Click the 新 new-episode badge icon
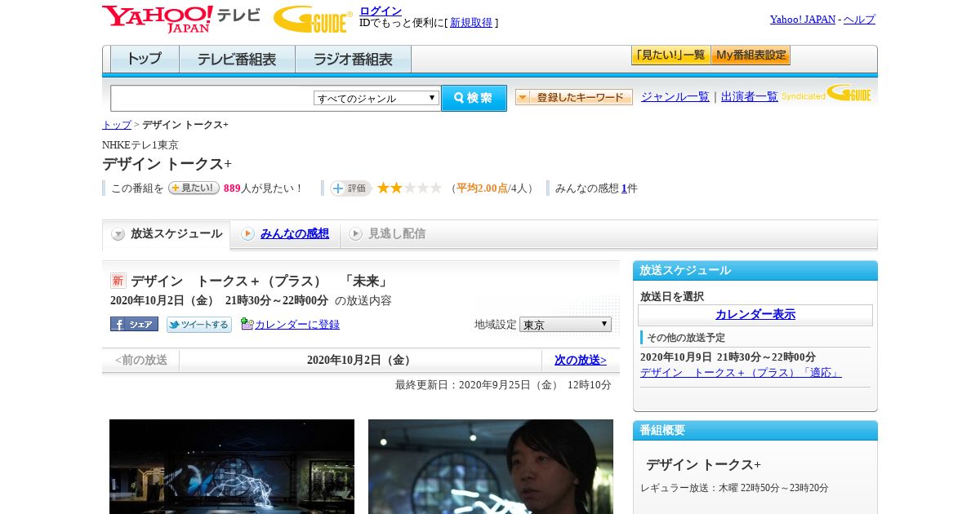 pyautogui.click(x=118, y=281)
